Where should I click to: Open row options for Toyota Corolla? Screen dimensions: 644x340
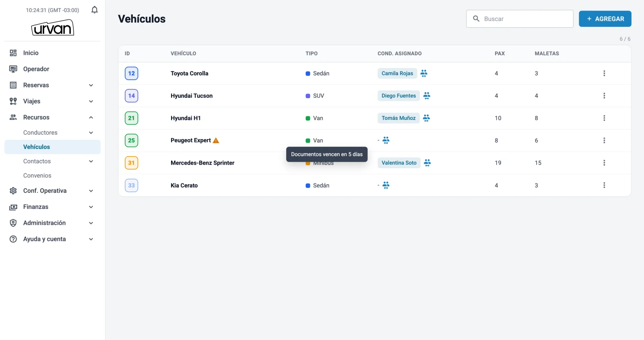604,73
